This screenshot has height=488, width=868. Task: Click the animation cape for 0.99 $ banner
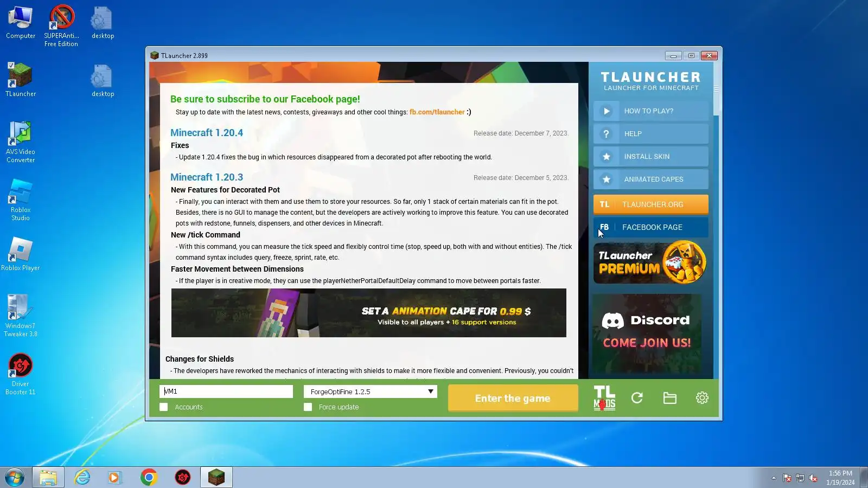(369, 313)
